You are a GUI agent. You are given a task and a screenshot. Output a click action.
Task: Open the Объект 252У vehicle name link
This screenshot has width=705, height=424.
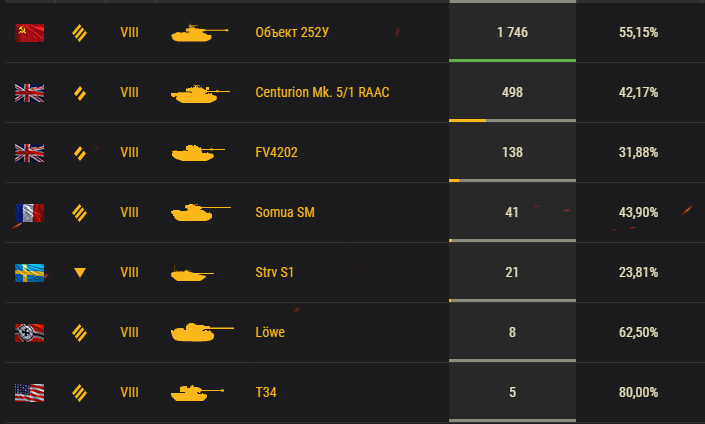click(x=292, y=32)
